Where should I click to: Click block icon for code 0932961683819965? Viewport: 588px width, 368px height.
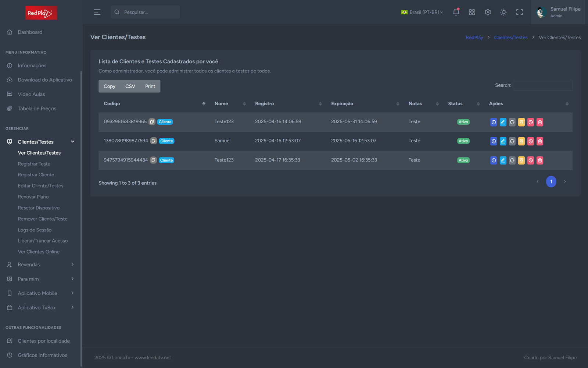[x=530, y=122]
